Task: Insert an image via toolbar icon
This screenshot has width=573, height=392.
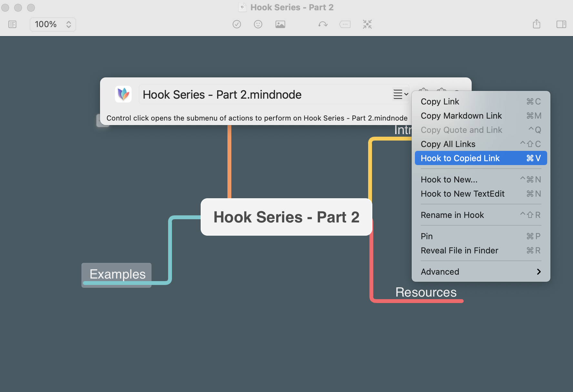Action: (280, 24)
